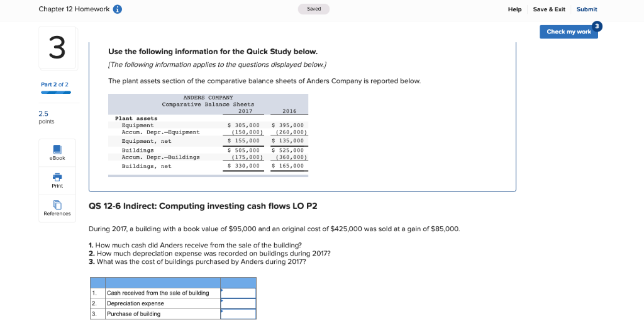Click the Check my work button

569,31
